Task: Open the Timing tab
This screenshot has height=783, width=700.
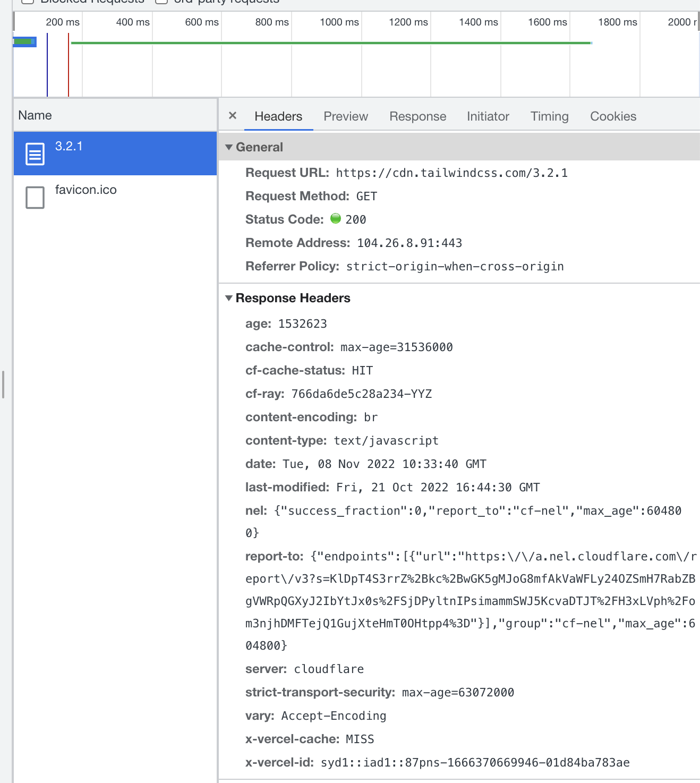Action: pyautogui.click(x=549, y=116)
